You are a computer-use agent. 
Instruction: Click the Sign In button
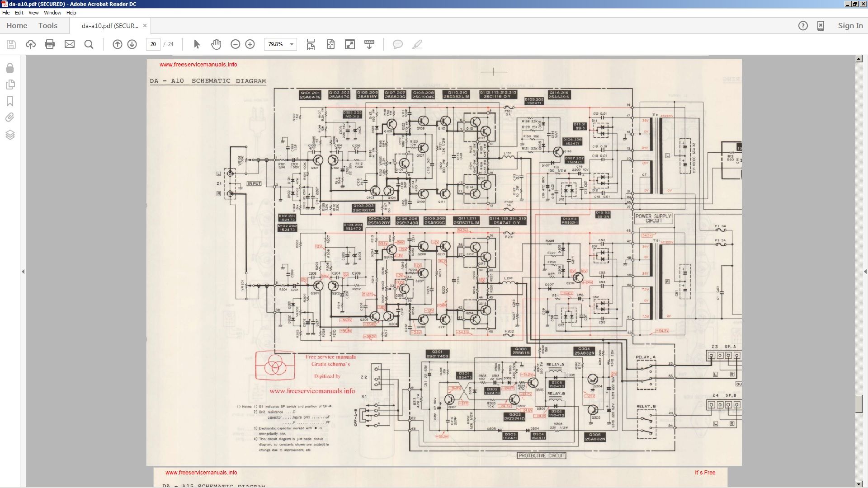click(850, 26)
